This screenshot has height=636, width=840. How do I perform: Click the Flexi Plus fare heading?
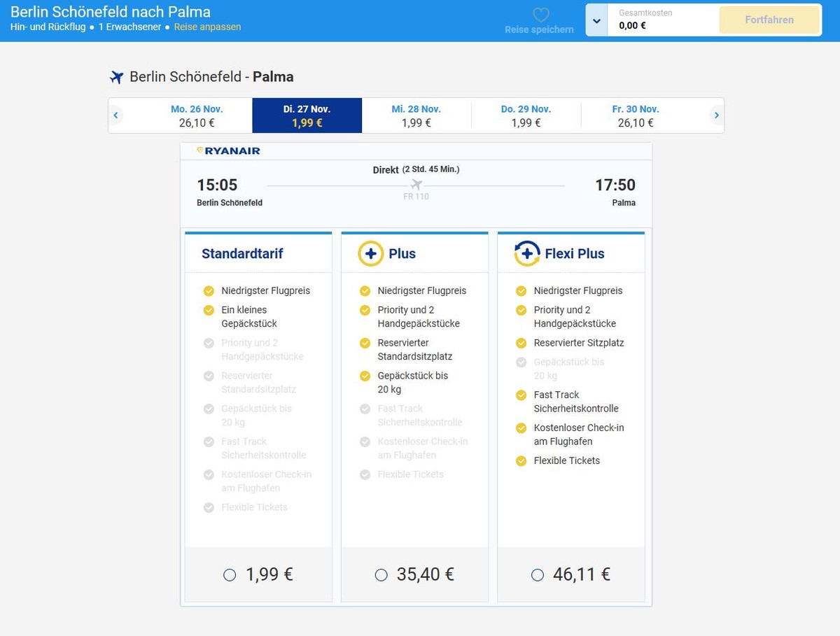coord(575,253)
